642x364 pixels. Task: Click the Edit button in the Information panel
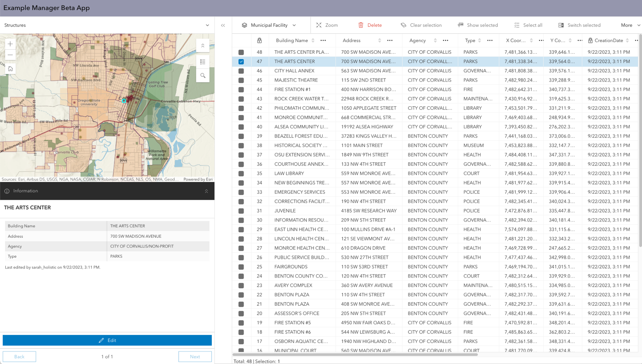pyautogui.click(x=107, y=340)
